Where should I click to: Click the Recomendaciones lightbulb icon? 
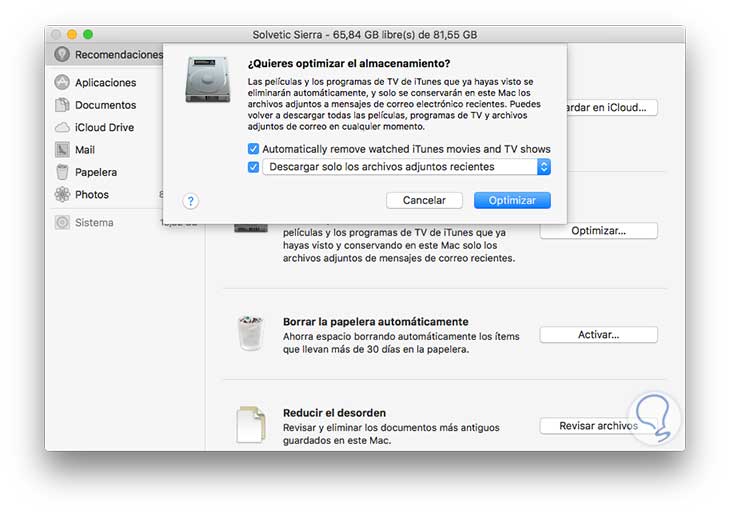[62, 54]
